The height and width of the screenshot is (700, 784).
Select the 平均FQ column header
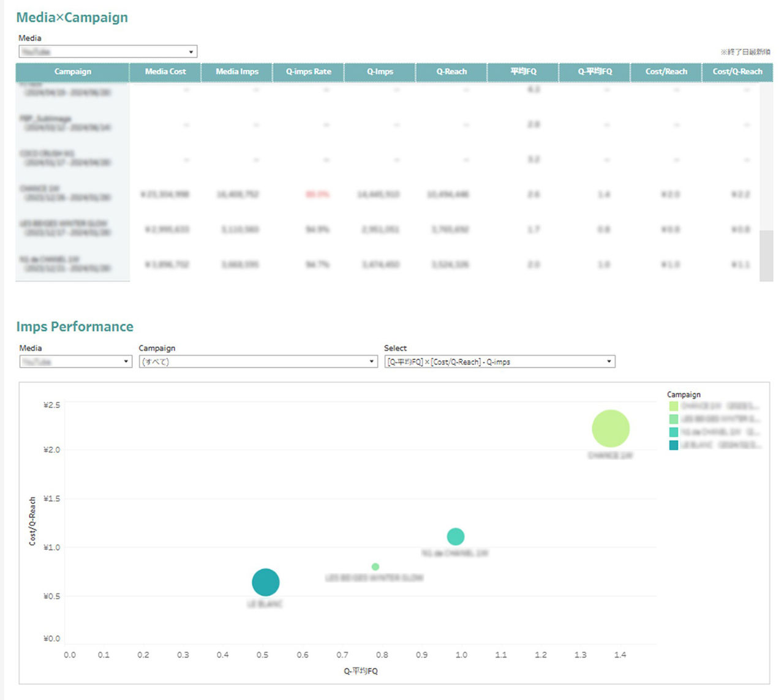point(523,72)
